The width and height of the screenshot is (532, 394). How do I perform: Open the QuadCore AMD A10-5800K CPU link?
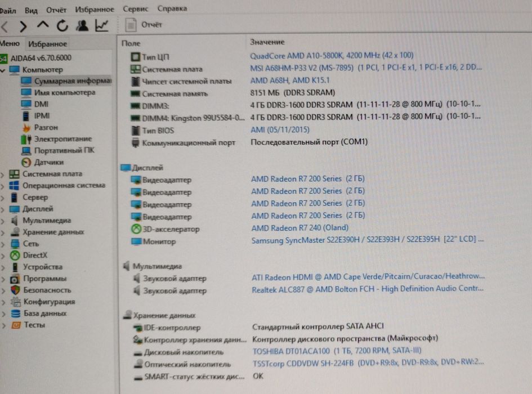tap(332, 55)
